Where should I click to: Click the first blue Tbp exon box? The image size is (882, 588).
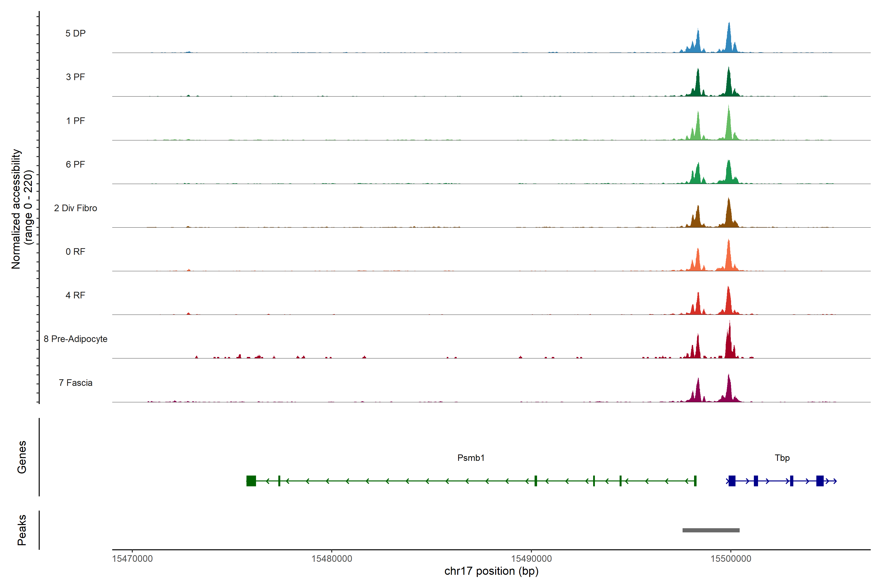point(732,481)
